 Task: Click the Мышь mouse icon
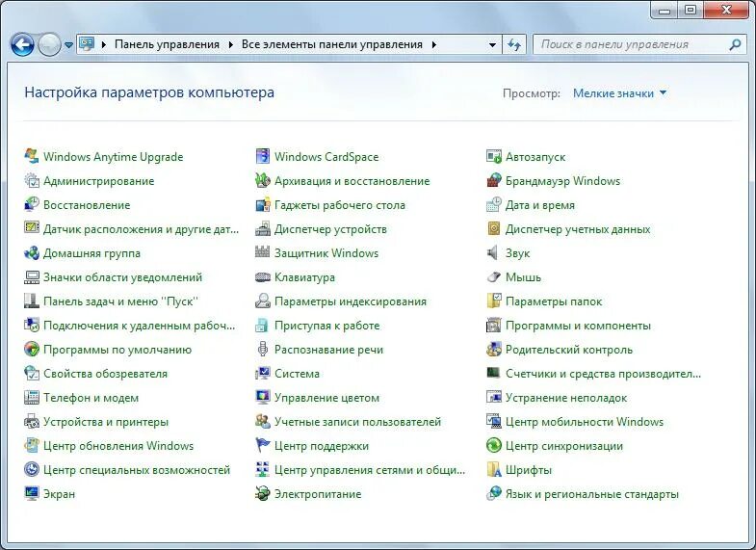[x=494, y=276]
